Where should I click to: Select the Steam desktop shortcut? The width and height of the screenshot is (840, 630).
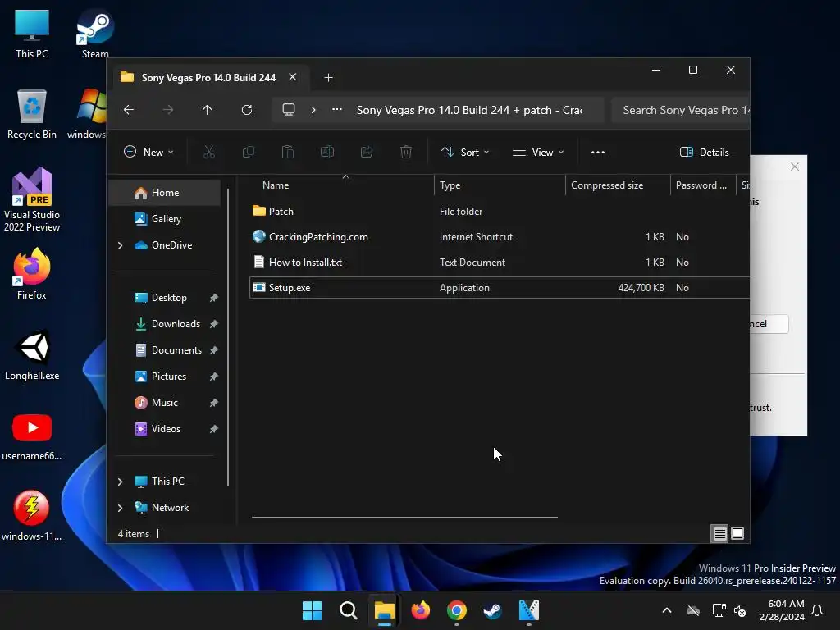point(95,33)
